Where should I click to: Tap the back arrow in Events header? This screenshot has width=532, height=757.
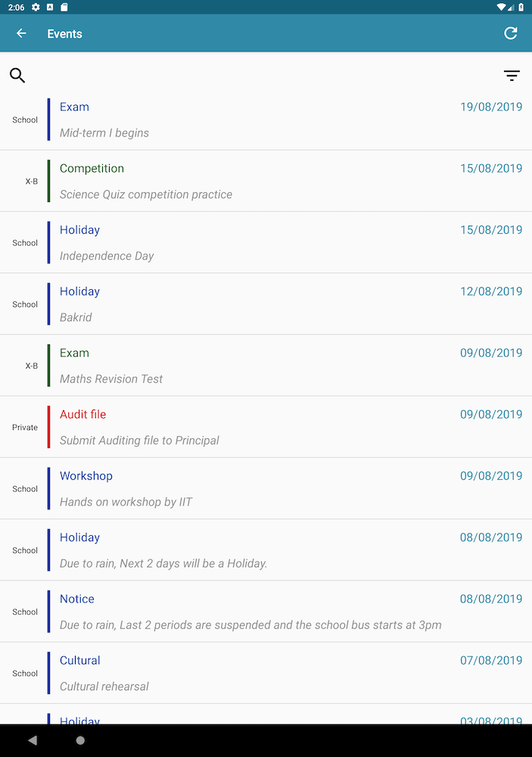[21, 33]
